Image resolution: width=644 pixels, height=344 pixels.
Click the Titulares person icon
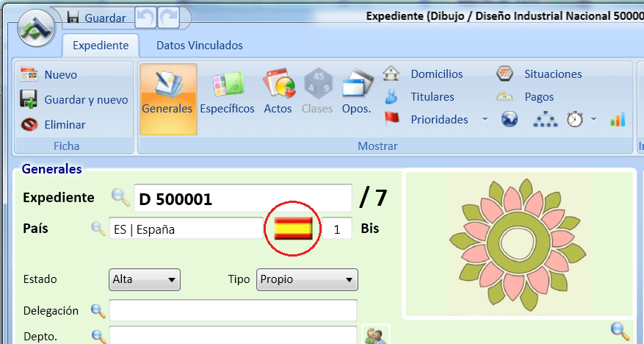coord(391,96)
